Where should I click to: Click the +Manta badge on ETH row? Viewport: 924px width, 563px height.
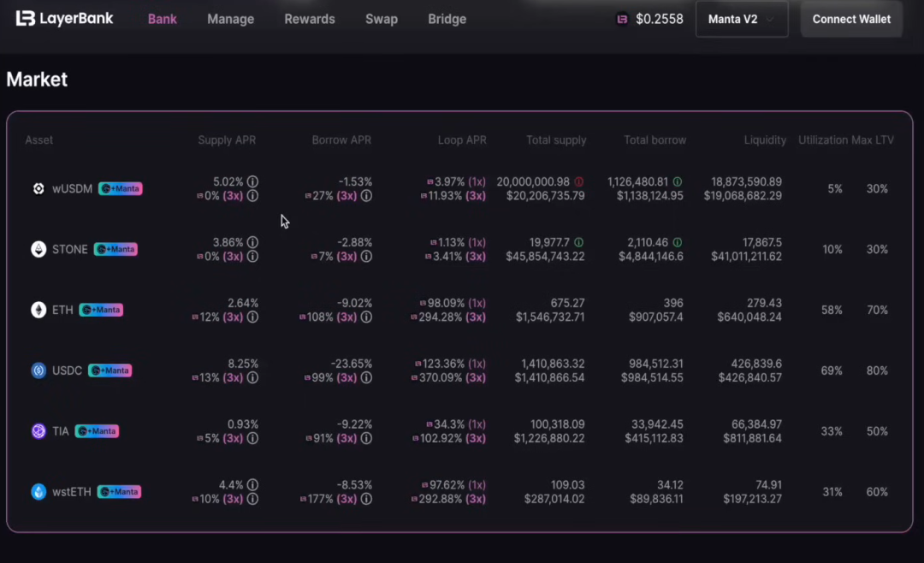pyautogui.click(x=101, y=310)
